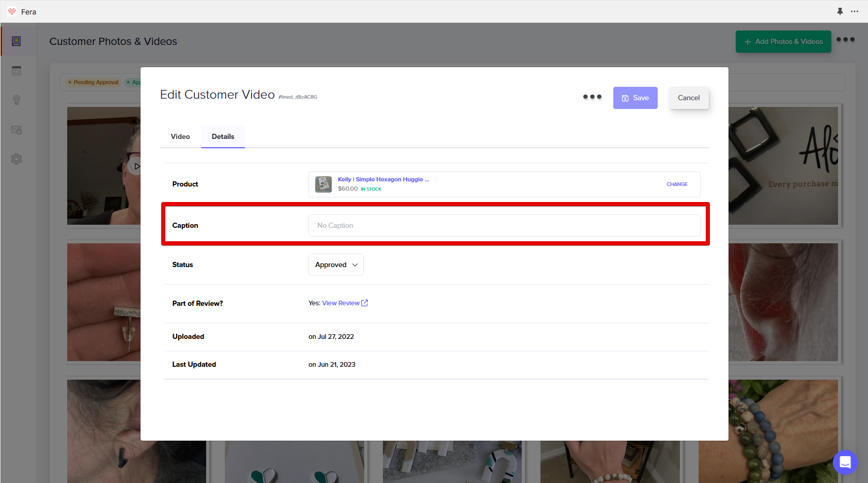Click the pin icon in title bar
Viewport: 868px width, 483px height.
[840, 11]
